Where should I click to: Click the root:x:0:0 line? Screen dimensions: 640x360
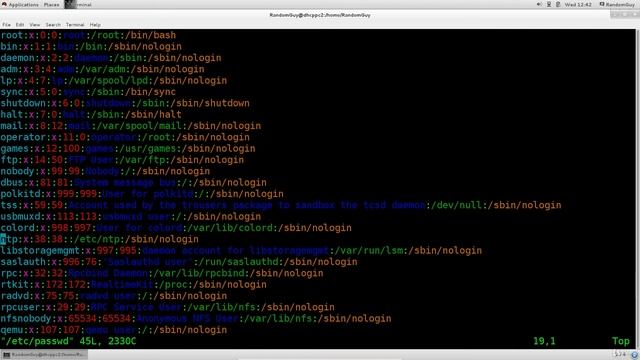(88, 35)
